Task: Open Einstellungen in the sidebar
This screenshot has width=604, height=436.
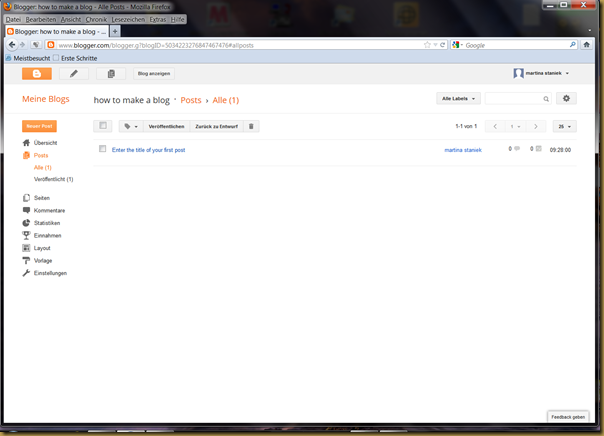Action: (50, 273)
